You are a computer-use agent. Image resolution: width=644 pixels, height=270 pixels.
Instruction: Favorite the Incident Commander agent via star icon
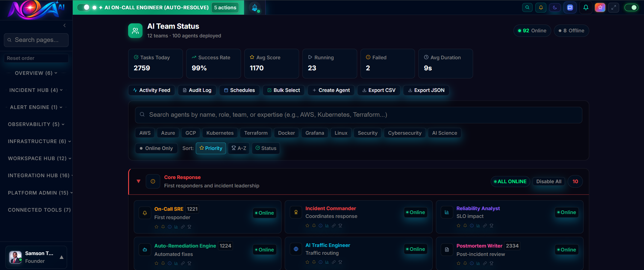pos(307,225)
